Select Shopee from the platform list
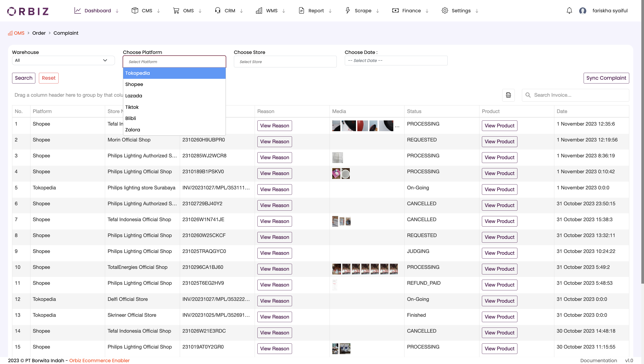The height and width of the screenshot is (364, 644). 134,84
